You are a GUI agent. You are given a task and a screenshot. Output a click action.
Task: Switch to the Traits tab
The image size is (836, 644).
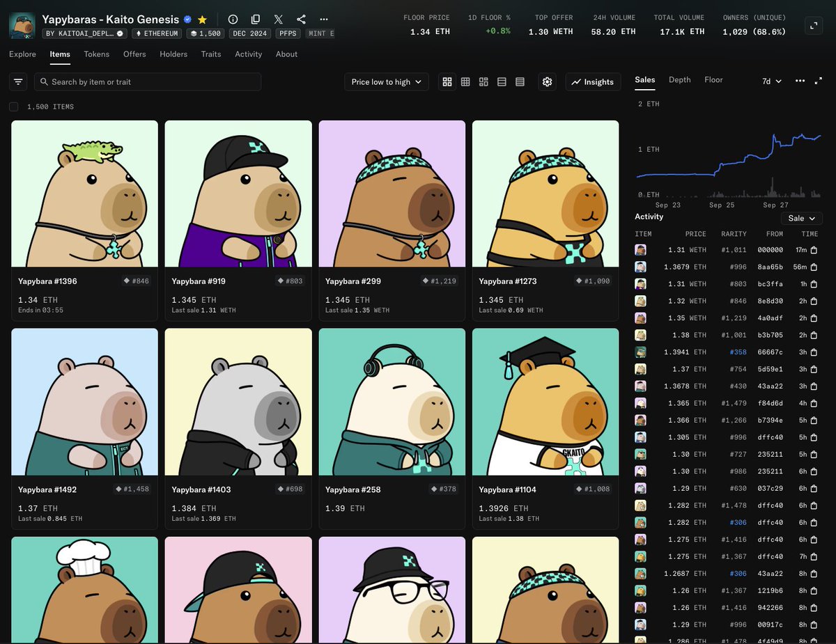pyautogui.click(x=211, y=54)
